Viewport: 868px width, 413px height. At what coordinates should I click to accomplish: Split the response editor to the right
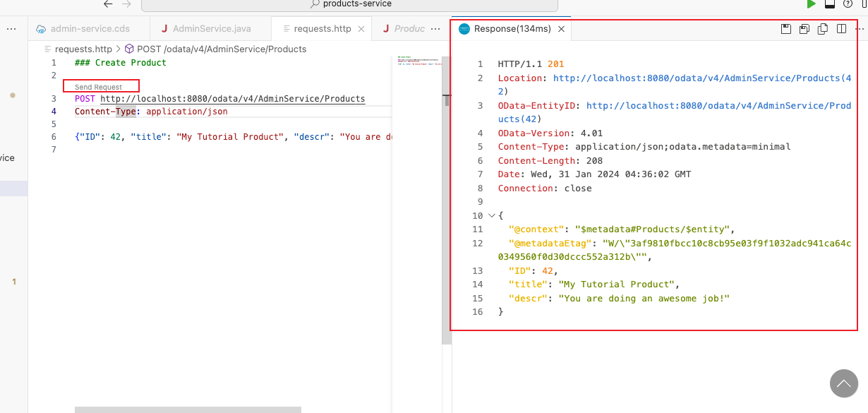(841, 29)
